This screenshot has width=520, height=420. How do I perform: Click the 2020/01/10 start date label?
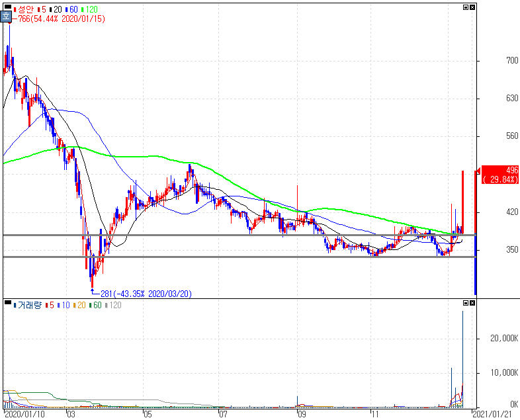point(25,414)
